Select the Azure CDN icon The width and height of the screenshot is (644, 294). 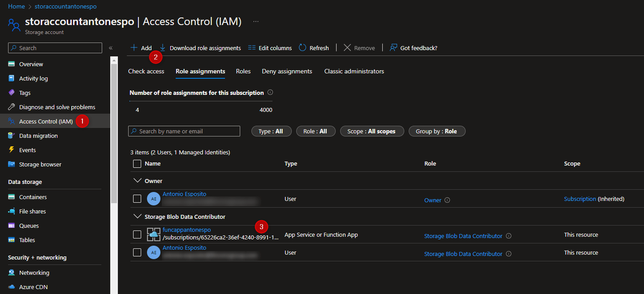click(x=13, y=287)
